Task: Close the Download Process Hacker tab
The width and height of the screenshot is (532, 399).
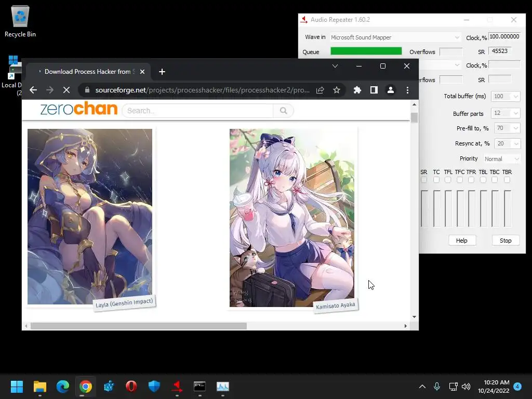Action: [x=142, y=72]
